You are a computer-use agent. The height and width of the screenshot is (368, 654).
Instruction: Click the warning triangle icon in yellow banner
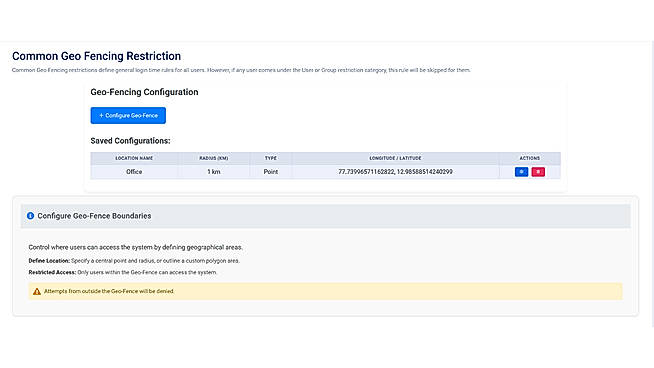[37, 291]
